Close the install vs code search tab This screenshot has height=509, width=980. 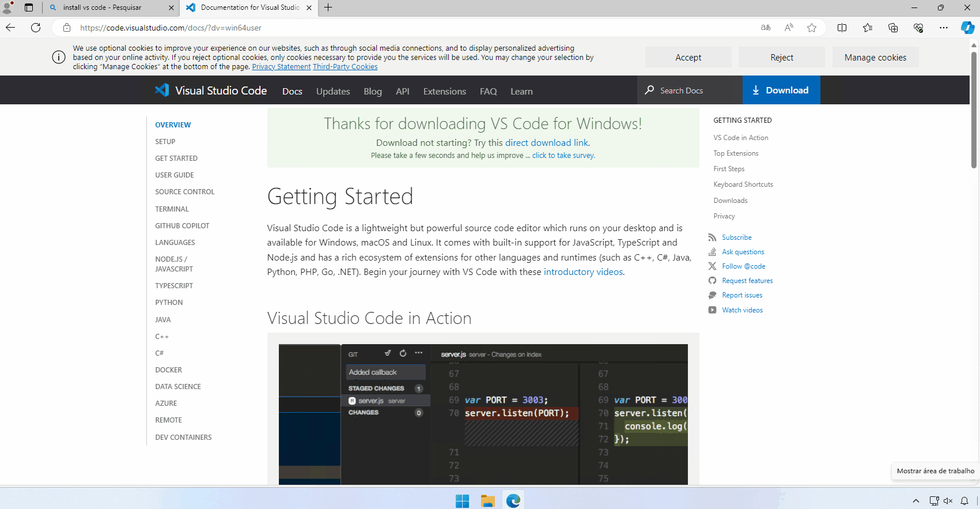click(171, 7)
